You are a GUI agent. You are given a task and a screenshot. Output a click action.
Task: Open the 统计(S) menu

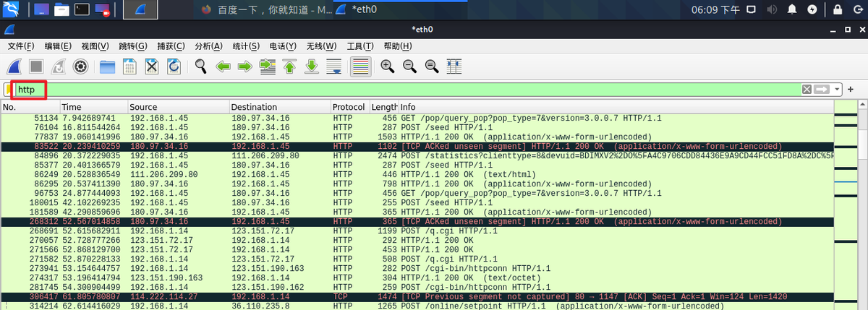(246, 46)
